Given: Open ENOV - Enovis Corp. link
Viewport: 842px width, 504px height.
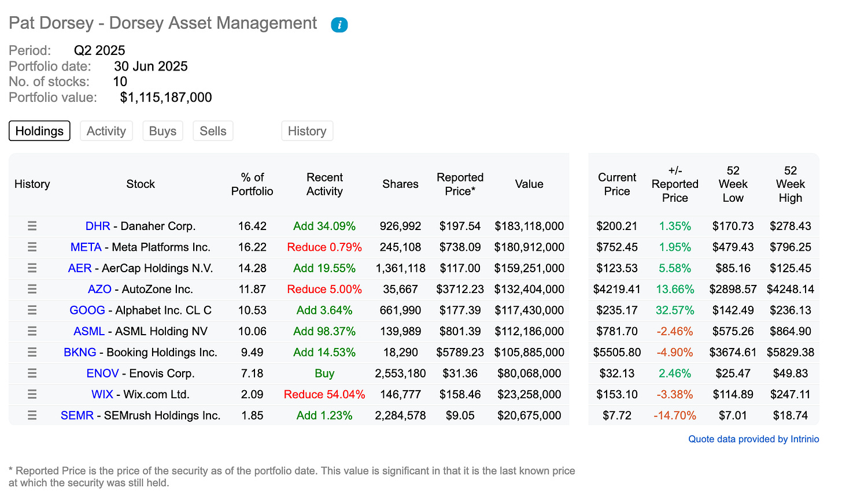Looking at the screenshot, I should 141,373.
